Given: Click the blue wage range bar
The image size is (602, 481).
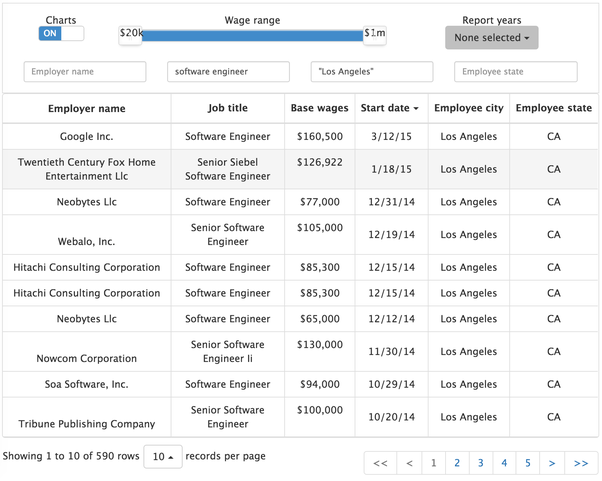Looking at the screenshot, I should (x=252, y=36).
